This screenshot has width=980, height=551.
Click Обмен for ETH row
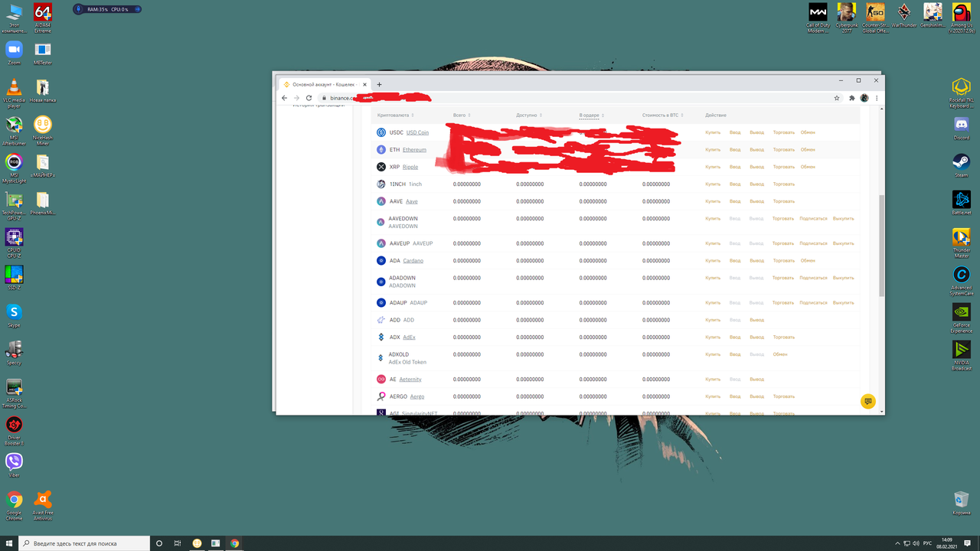(808, 150)
